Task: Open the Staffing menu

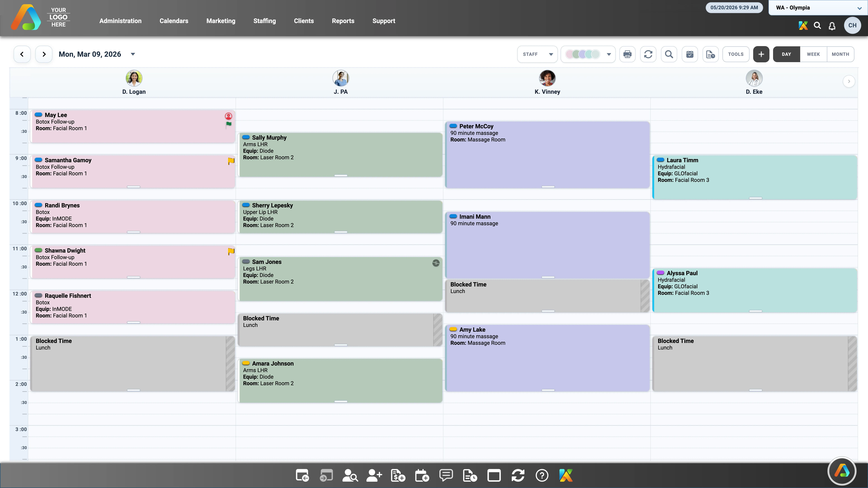Action: (x=264, y=21)
